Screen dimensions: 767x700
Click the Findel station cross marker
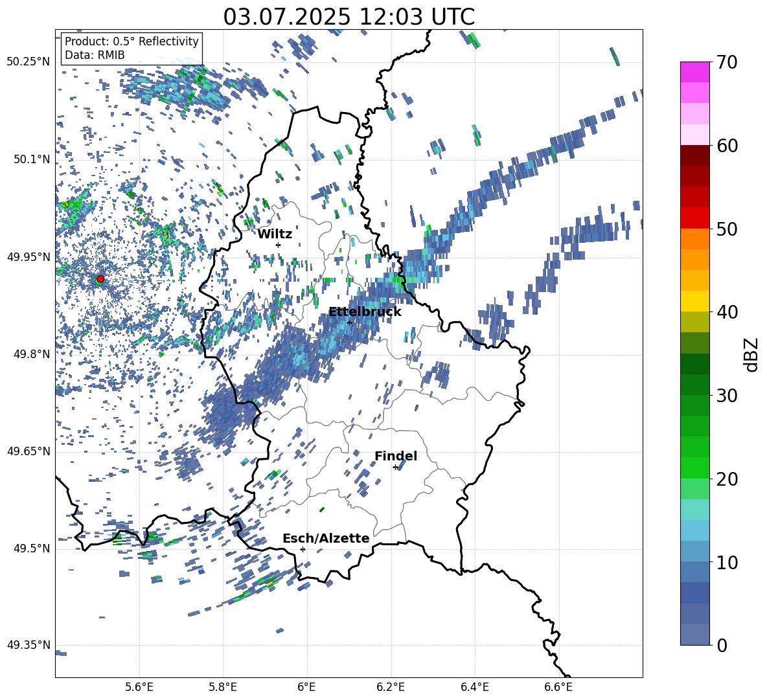point(395,468)
